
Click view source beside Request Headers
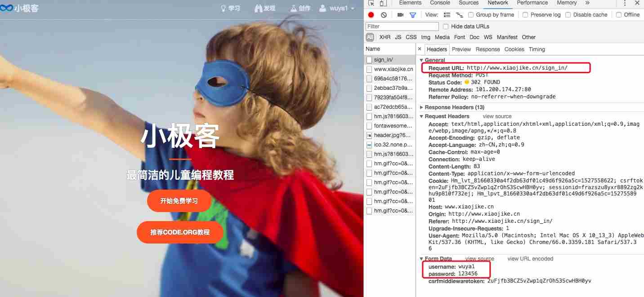497,116
